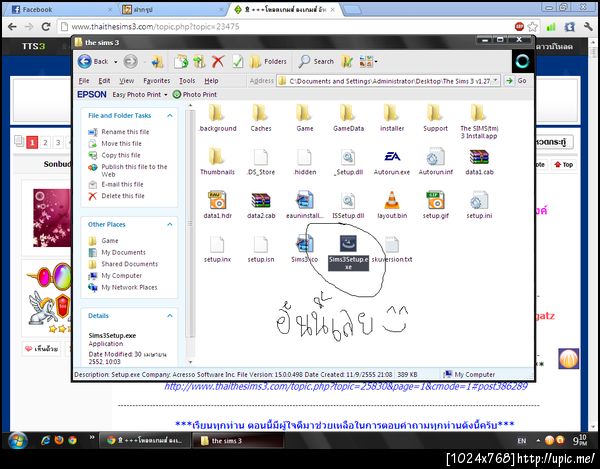The height and width of the screenshot is (469, 600).
Task: Collapse the Other Places panel
Action: pyautogui.click(x=170, y=225)
